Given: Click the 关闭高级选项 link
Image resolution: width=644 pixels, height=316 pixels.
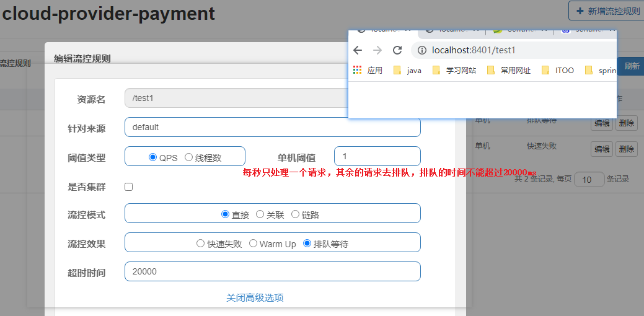Looking at the screenshot, I should pyautogui.click(x=255, y=297).
